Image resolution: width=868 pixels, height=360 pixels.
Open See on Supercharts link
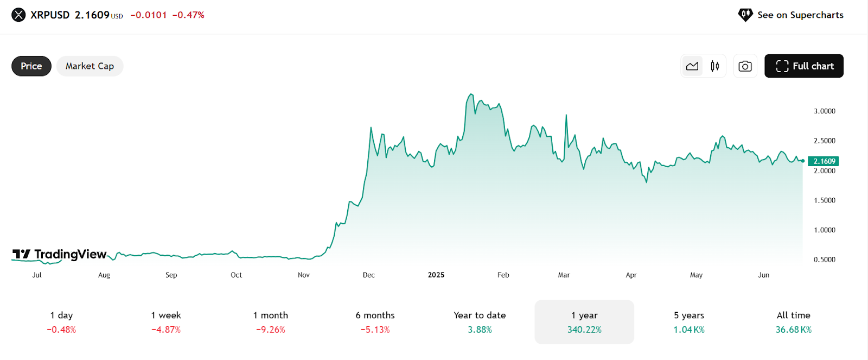pos(800,15)
